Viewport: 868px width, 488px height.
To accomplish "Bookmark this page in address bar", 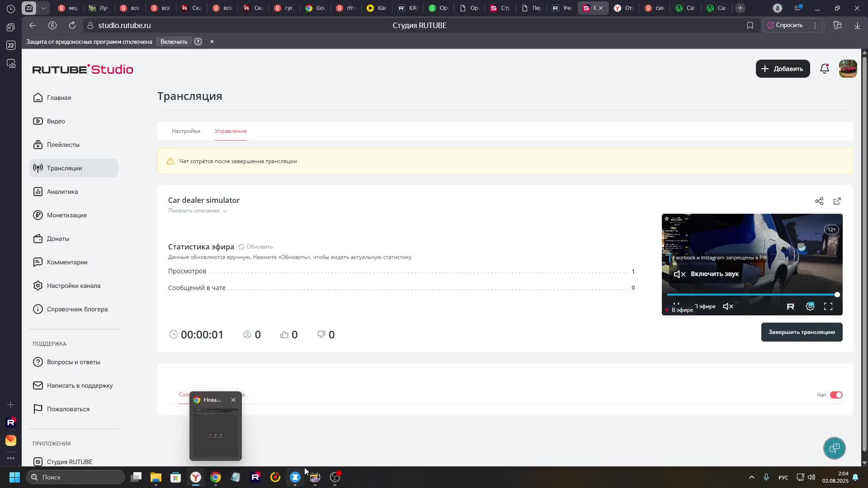I will (x=750, y=25).
